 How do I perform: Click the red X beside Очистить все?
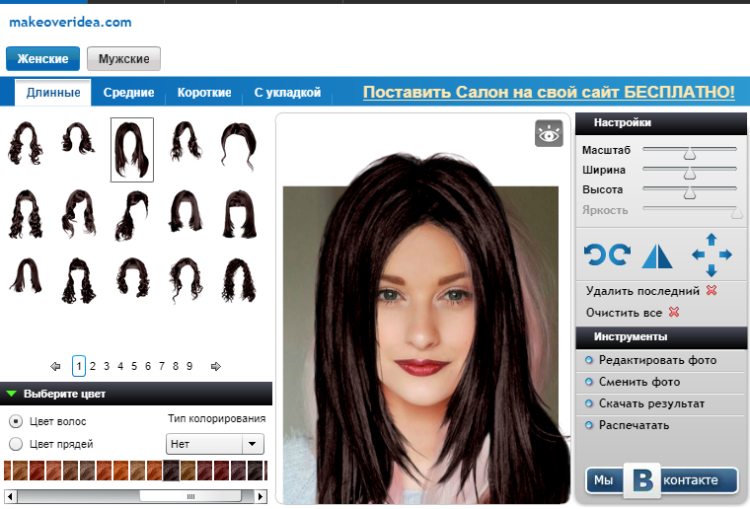(x=673, y=312)
